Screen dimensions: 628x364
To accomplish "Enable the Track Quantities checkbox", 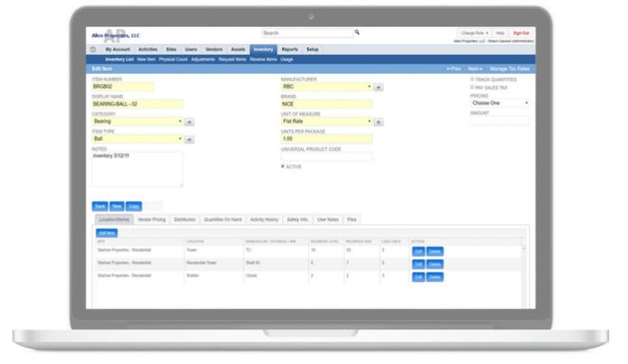I will click(x=473, y=79).
